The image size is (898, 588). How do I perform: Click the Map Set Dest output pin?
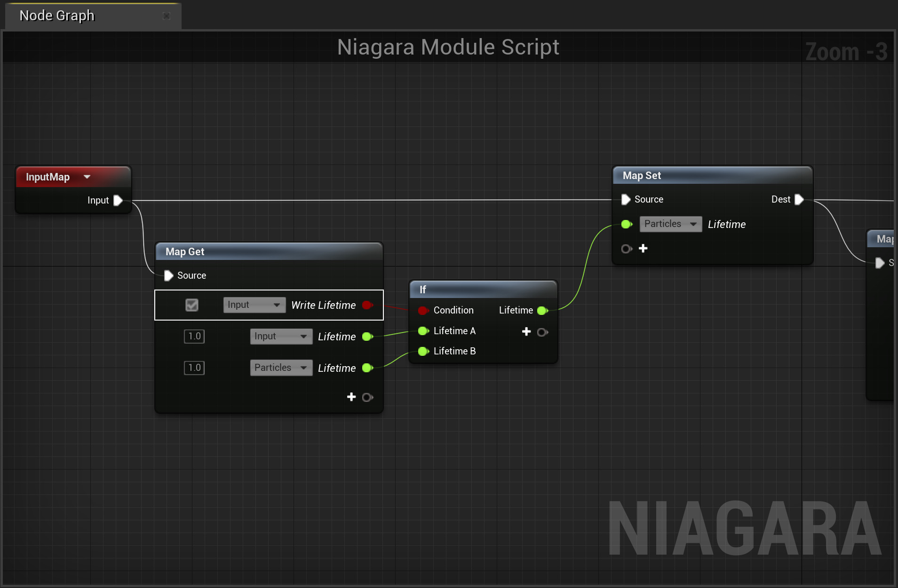(799, 199)
